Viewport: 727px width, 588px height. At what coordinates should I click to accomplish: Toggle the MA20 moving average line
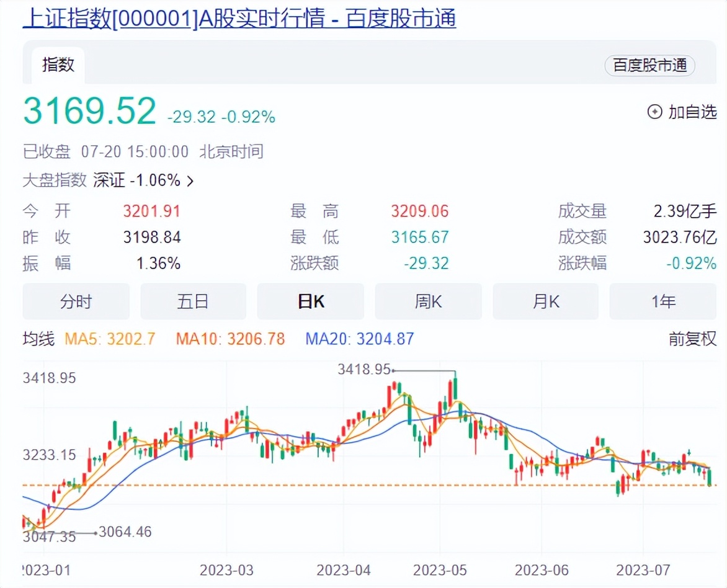(358, 339)
